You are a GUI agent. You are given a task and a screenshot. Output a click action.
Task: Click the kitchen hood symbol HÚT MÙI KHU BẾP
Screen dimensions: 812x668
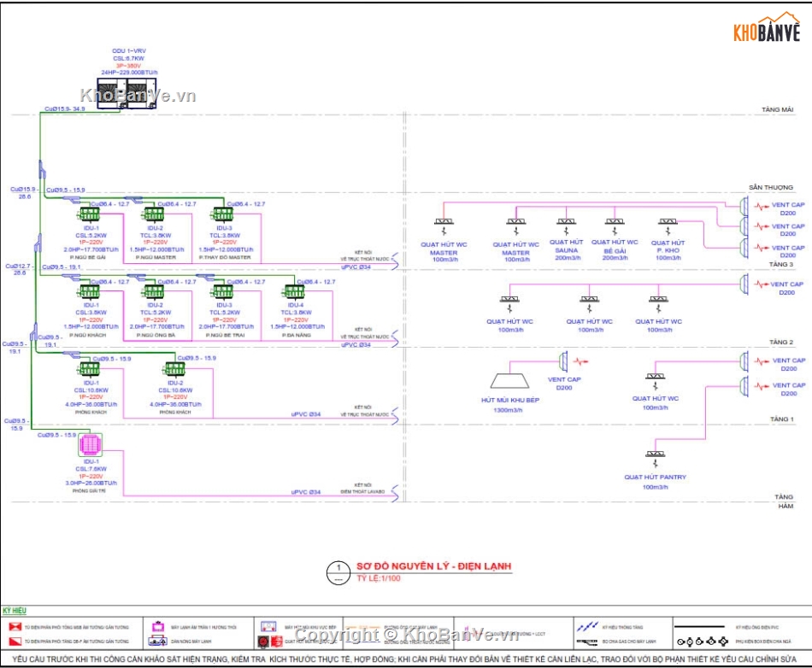[509, 381]
